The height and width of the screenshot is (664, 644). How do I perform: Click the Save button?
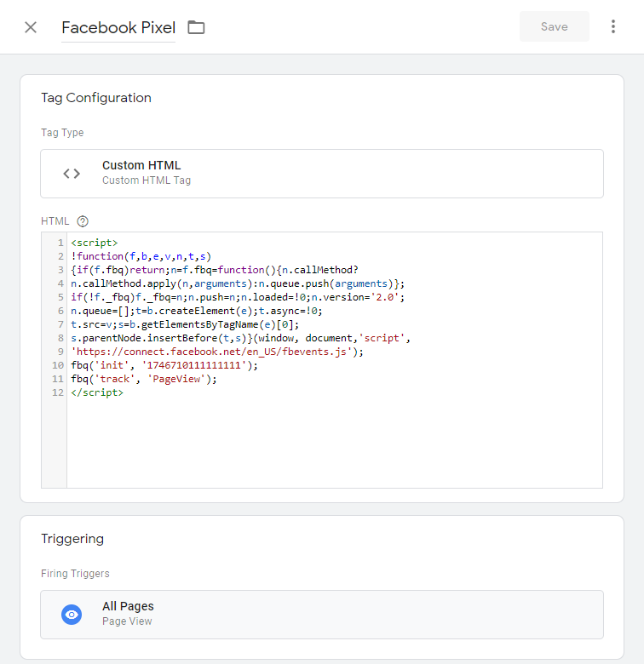(555, 26)
